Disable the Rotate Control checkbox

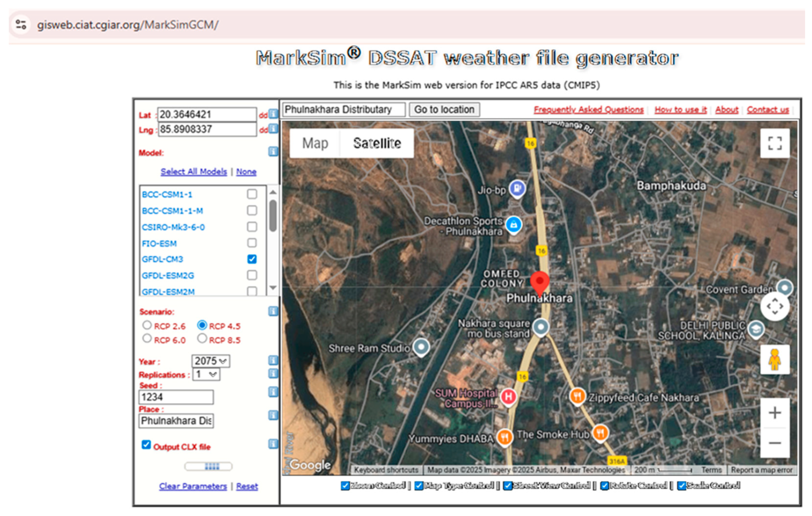pyautogui.click(x=605, y=486)
